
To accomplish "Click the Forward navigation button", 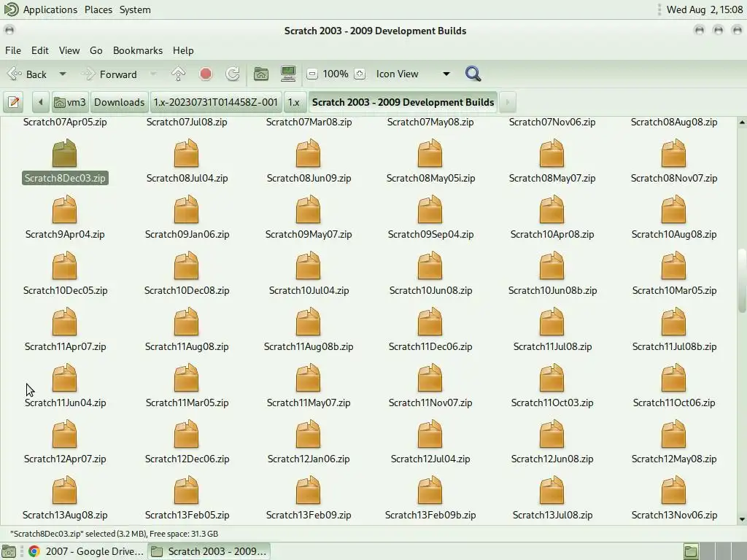I will pyautogui.click(x=109, y=74).
